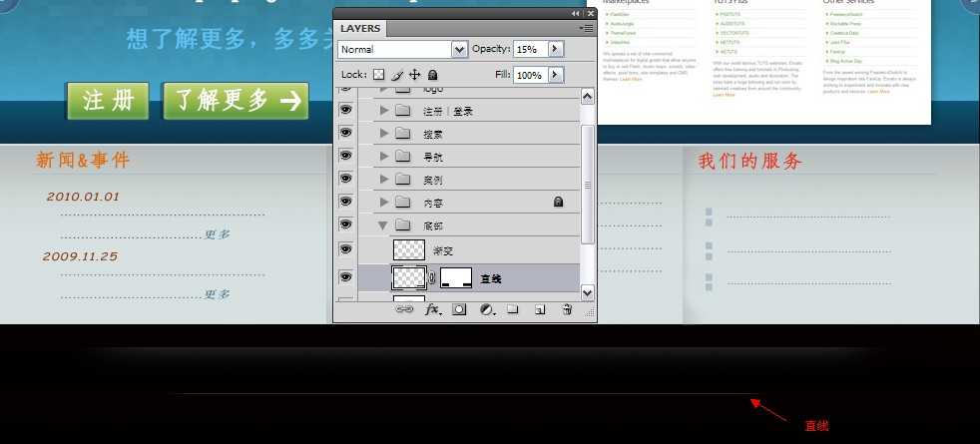Enable lock image pixels brush icon
Image resolution: width=980 pixels, height=444 pixels.
point(397,76)
